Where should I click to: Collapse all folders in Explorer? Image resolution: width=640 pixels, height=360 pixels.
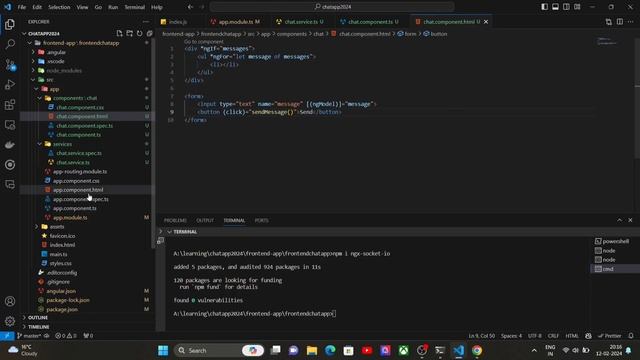(x=149, y=33)
